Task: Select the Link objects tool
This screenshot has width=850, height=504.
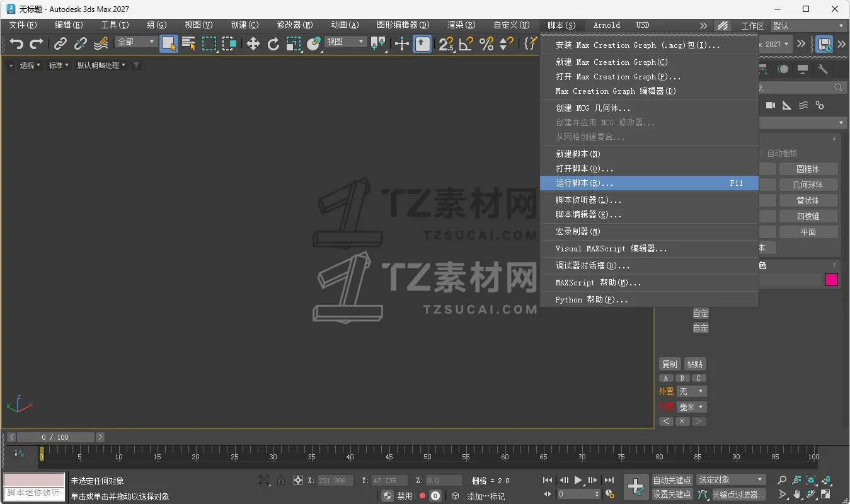Action: (x=60, y=43)
